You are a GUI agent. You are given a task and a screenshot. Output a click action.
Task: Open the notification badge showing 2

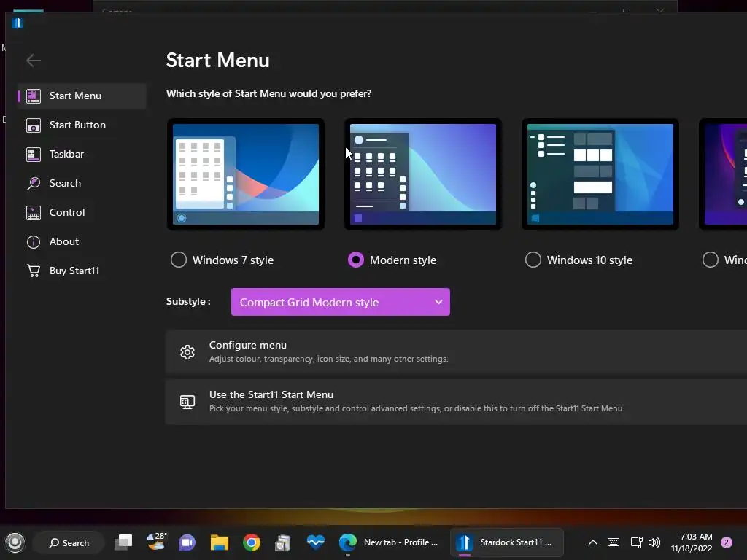(x=727, y=542)
